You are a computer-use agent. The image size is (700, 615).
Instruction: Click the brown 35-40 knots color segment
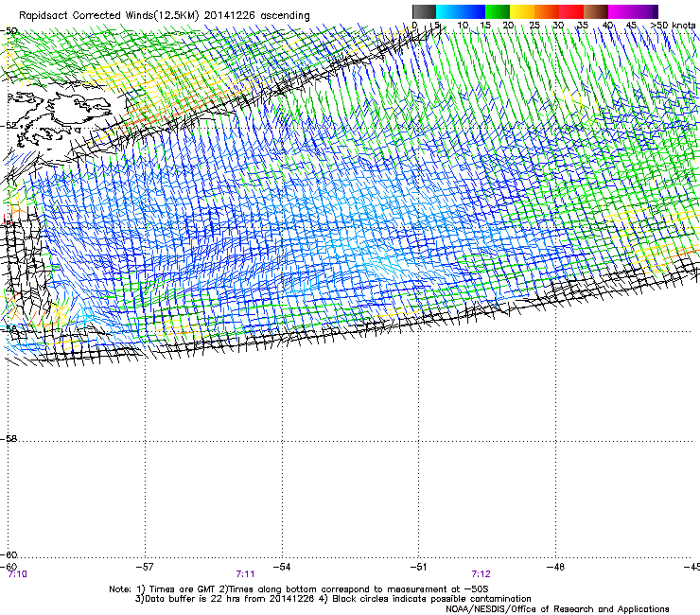[596, 11]
